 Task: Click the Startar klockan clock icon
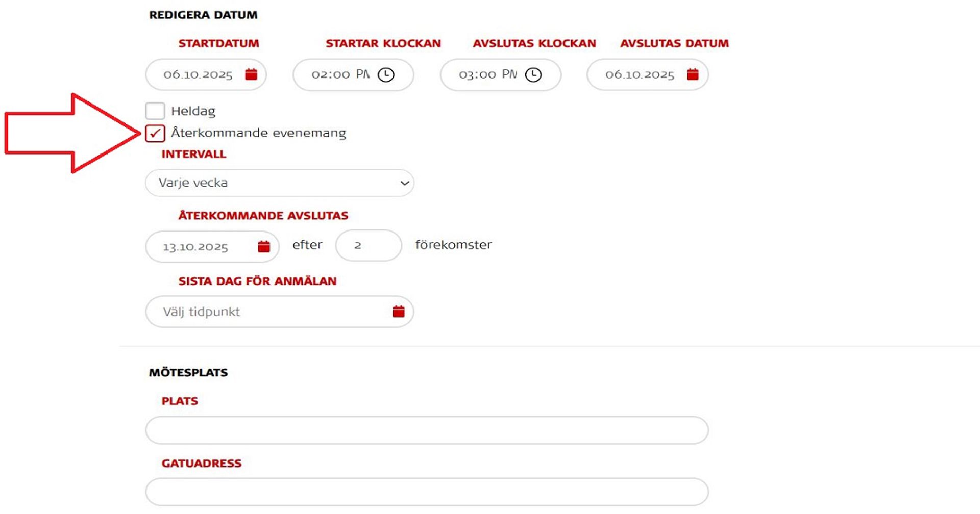tap(386, 75)
